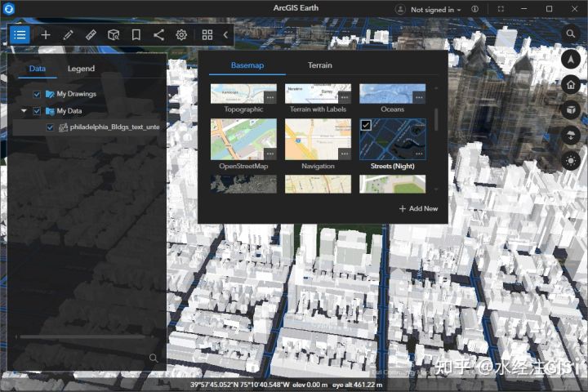Image resolution: width=588 pixels, height=392 pixels.
Task: Enter full screen mode icon
Action: 501,9
